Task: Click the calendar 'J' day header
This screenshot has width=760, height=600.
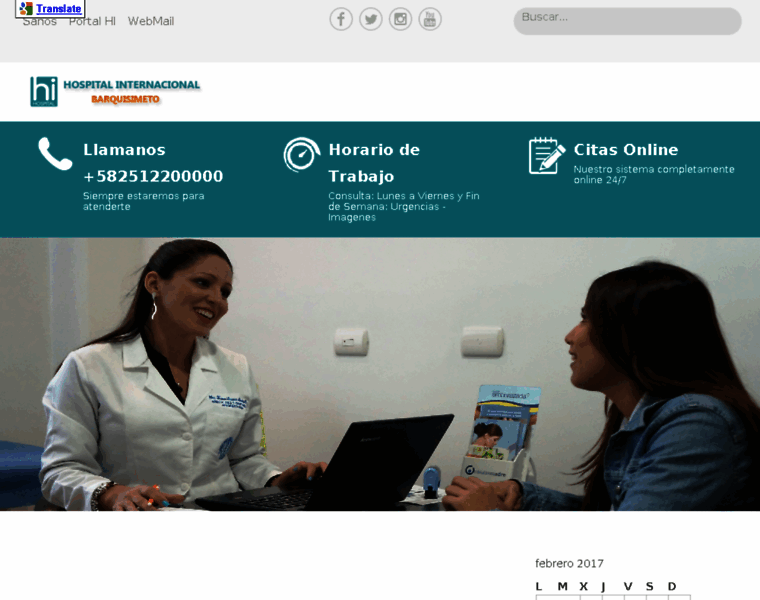Action: 603,587
